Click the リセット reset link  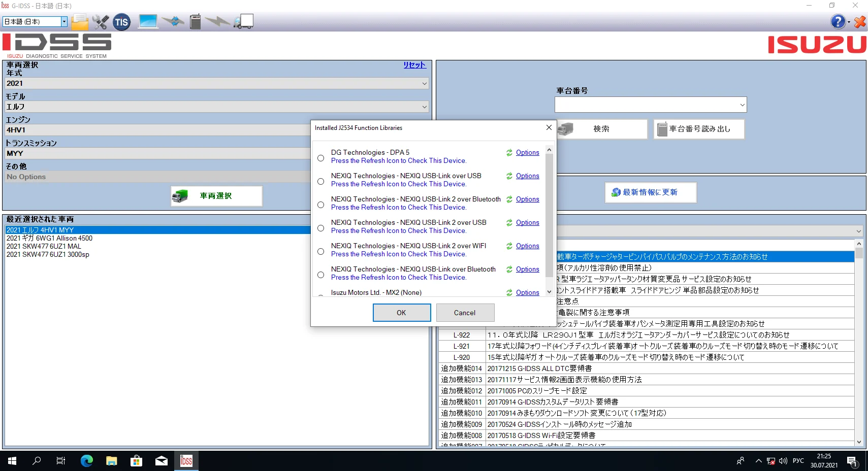414,65
